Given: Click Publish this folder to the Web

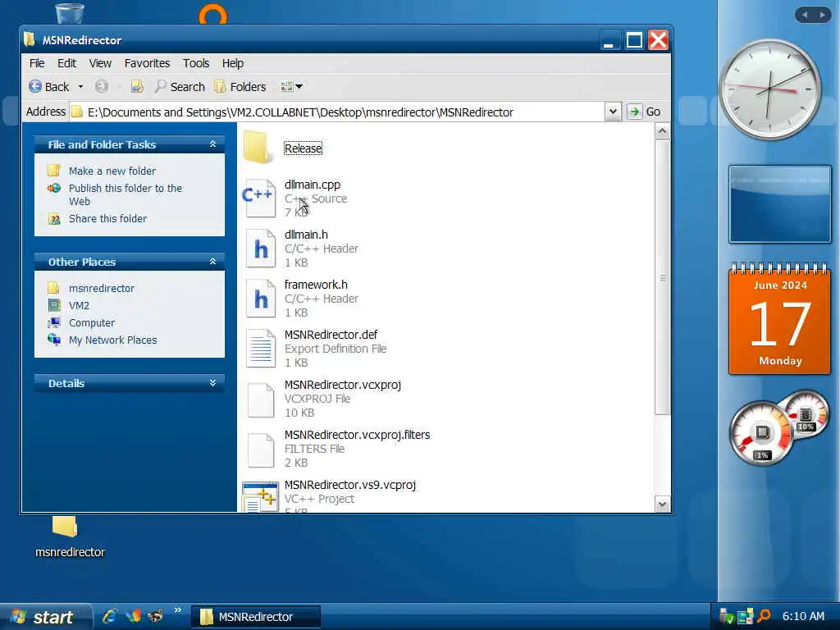Looking at the screenshot, I should [125, 194].
